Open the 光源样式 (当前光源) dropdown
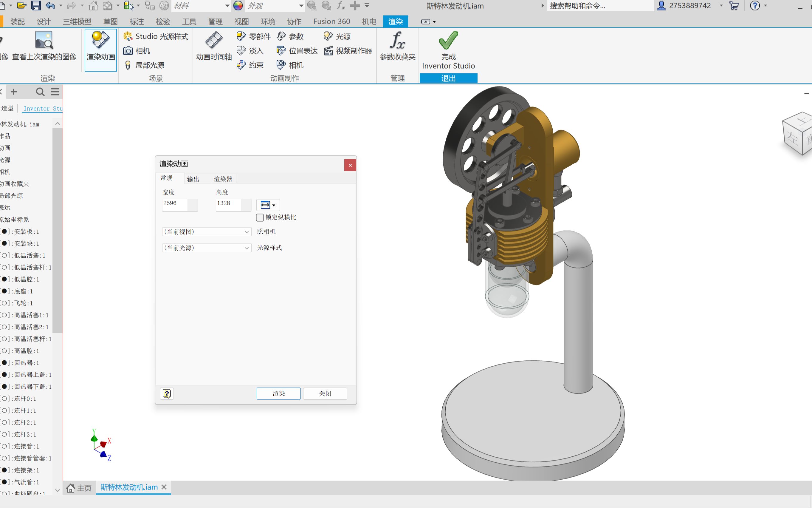812x508 pixels. tap(207, 248)
